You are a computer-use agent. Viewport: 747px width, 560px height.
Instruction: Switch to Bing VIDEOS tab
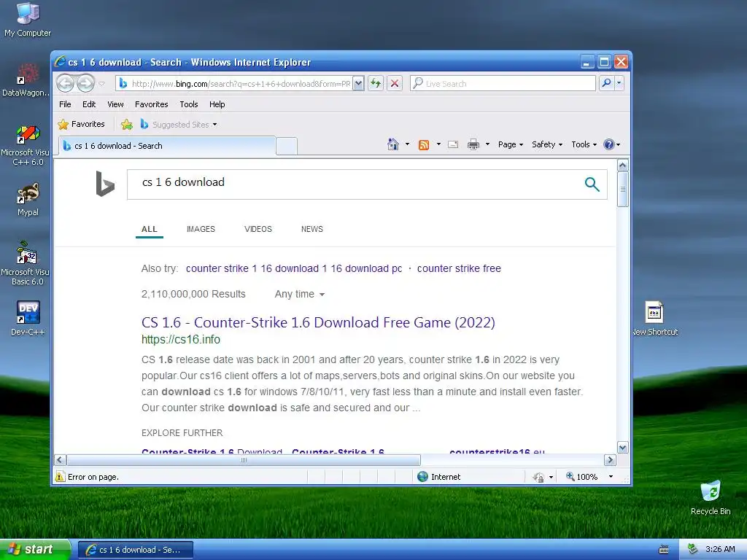tap(258, 229)
